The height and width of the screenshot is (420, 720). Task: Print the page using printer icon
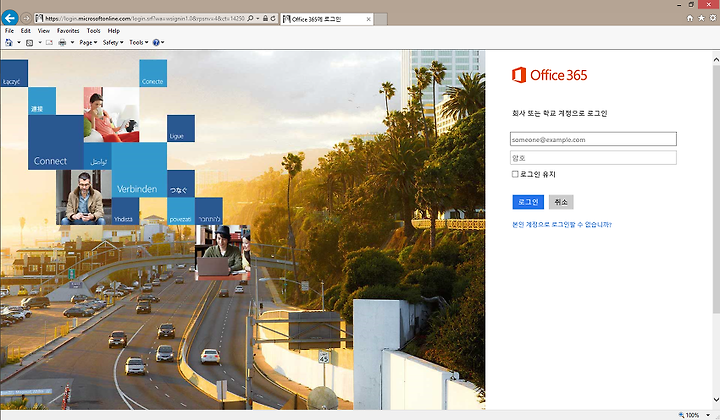62,42
